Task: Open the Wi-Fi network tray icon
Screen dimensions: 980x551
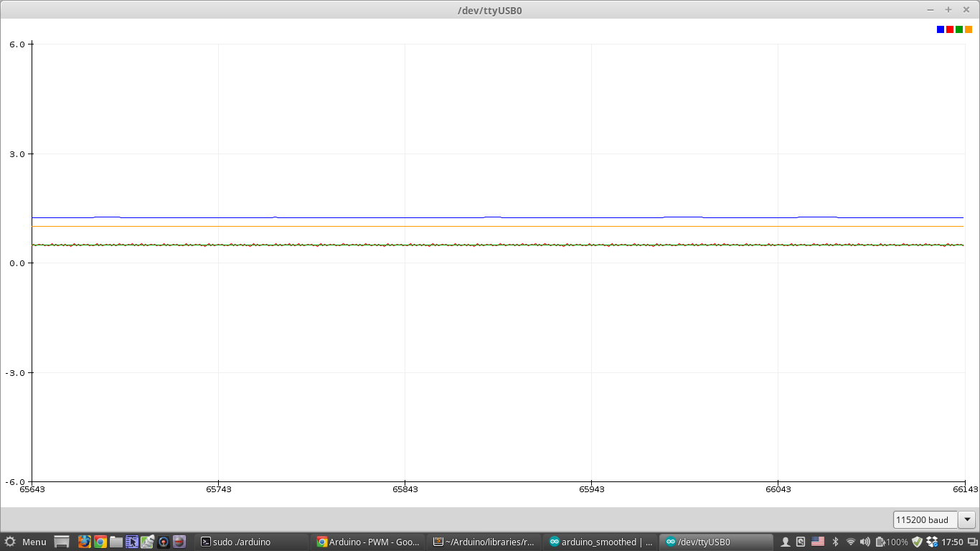Action: [x=851, y=542]
